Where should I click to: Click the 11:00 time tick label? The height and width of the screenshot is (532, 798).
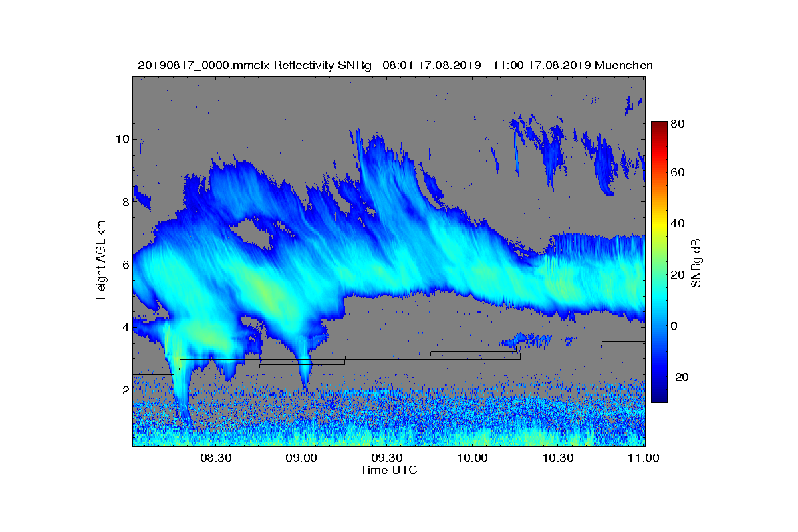(x=643, y=458)
